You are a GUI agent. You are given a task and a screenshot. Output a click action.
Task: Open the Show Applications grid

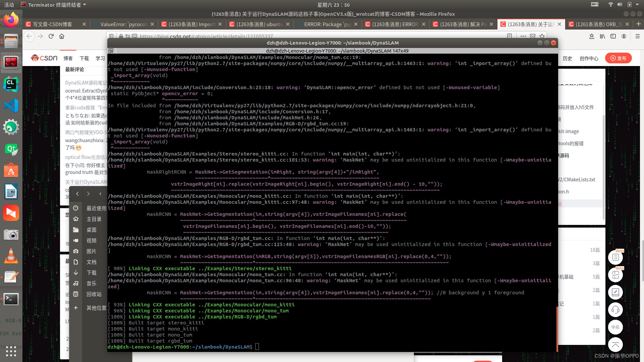[x=11, y=351]
